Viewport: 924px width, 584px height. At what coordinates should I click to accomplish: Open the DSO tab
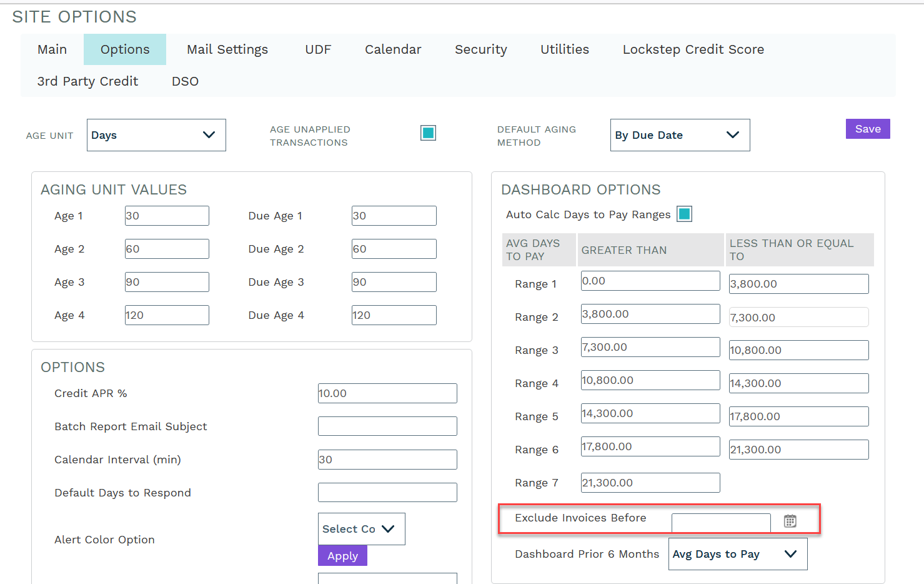click(185, 81)
